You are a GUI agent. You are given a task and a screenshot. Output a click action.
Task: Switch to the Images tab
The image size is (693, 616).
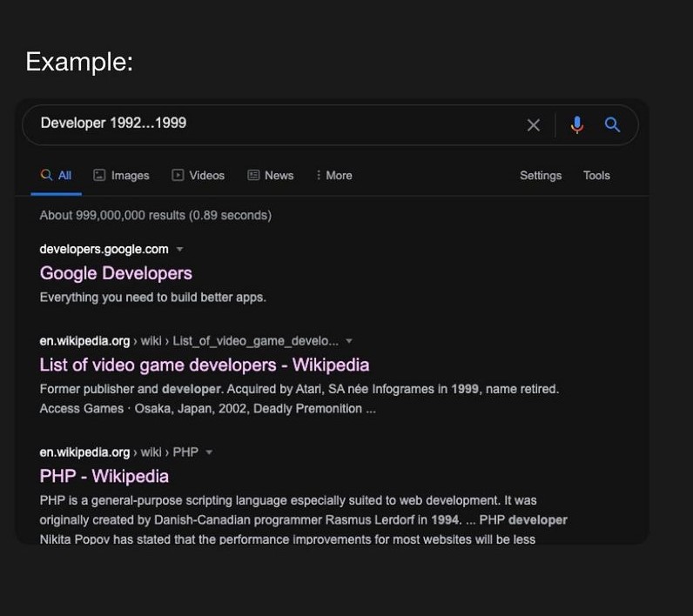[x=122, y=175]
